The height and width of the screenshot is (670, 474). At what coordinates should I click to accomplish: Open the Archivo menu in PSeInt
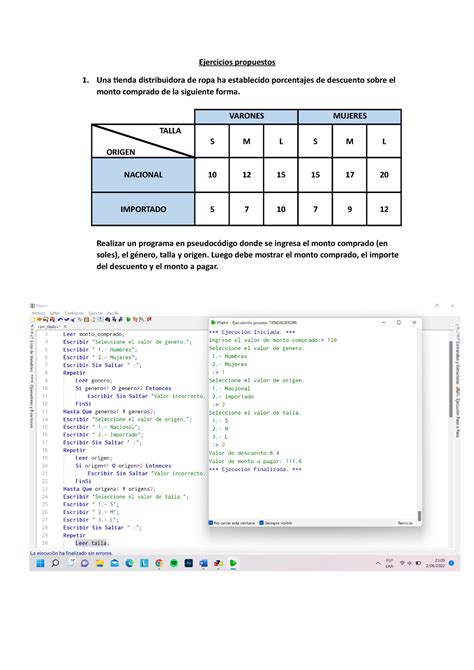[38, 313]
